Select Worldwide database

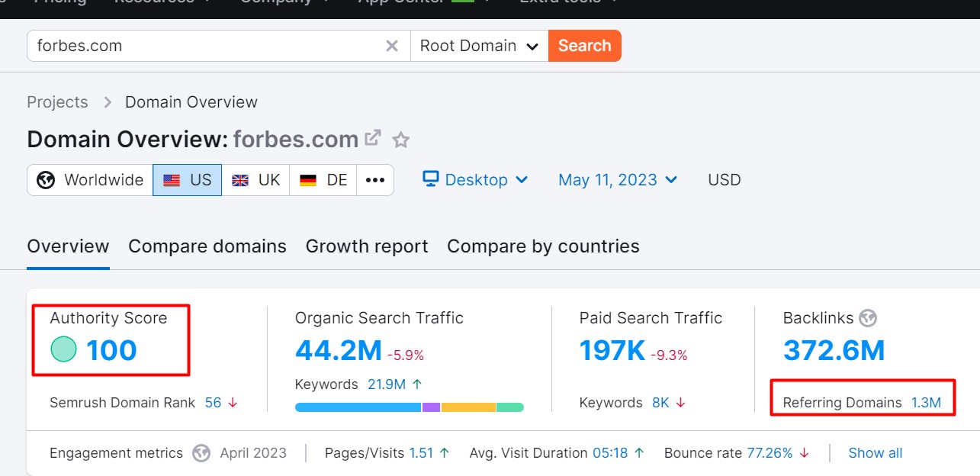(x=90, y=180)
